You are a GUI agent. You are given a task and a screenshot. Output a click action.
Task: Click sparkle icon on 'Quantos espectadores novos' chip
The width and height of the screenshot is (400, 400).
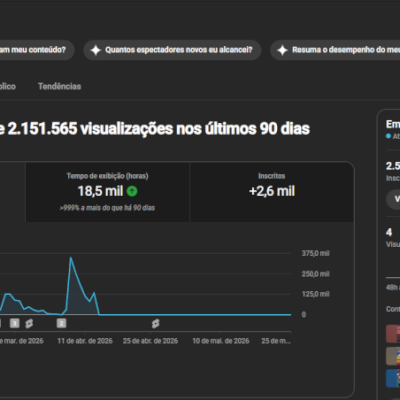pyautogui.click(x=96, y=50)
